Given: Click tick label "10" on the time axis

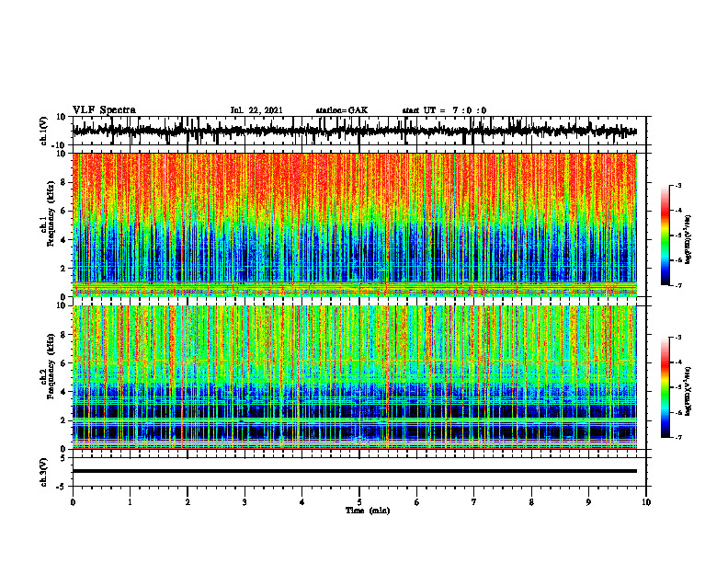Looking at the screenshot, I should [646, 502].
